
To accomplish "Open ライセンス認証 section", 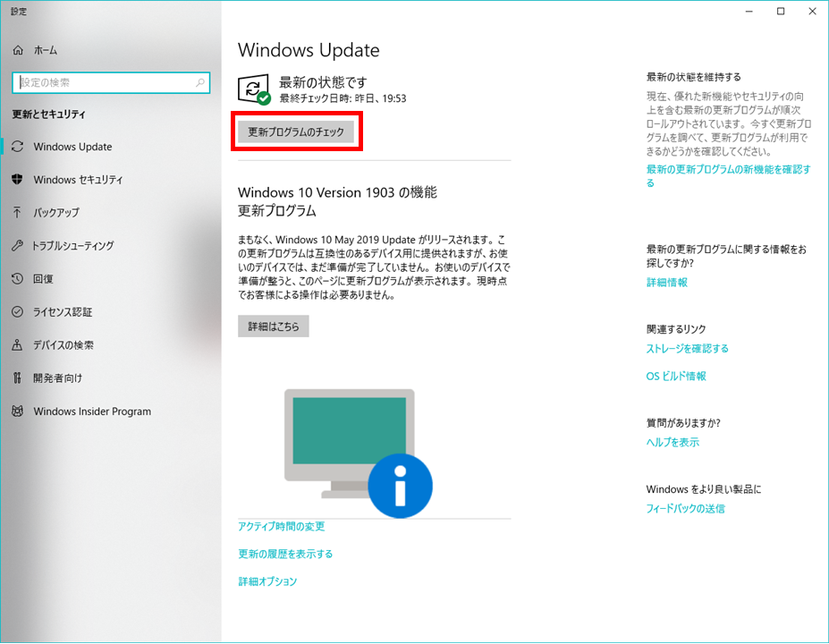I will [63, 311].
